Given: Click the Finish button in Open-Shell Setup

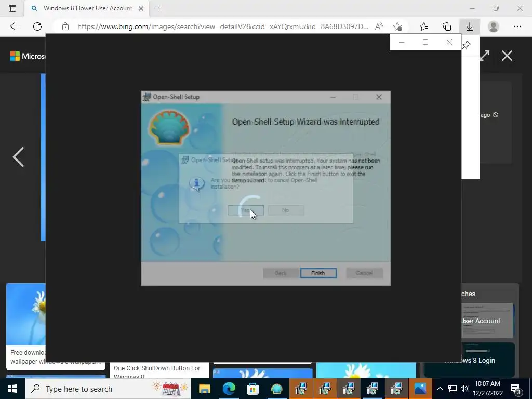Looking at the screenshot, I should (318, 273).
